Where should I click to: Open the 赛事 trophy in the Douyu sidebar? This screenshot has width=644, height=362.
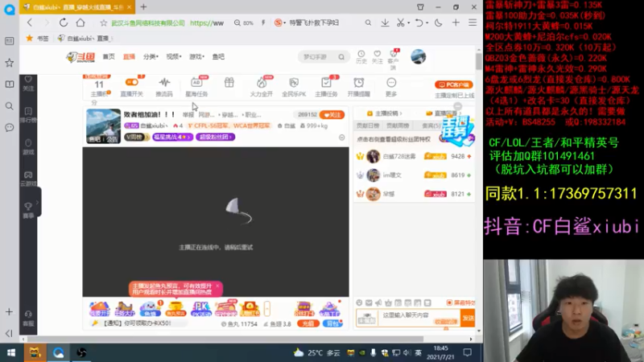point(28,210)
